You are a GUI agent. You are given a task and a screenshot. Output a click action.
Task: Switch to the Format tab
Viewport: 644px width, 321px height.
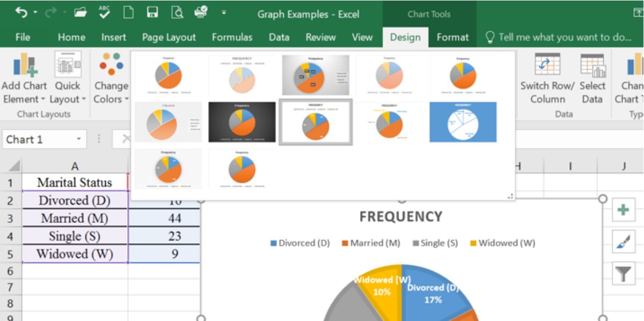click(x=452, y=37)
